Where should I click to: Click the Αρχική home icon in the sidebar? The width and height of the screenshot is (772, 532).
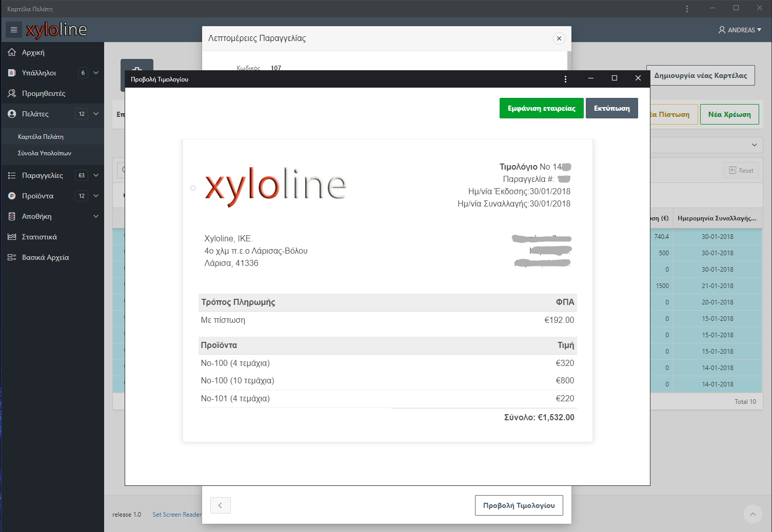click(12, 52)
